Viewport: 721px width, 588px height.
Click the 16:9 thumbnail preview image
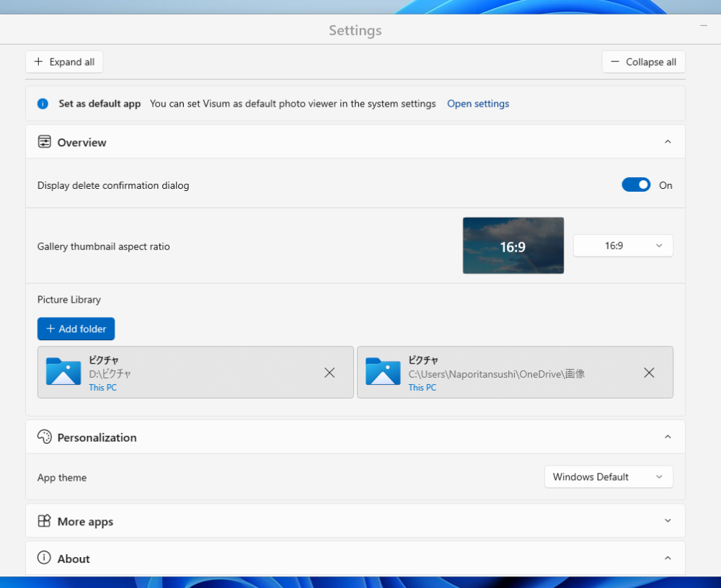pos(513,246)
